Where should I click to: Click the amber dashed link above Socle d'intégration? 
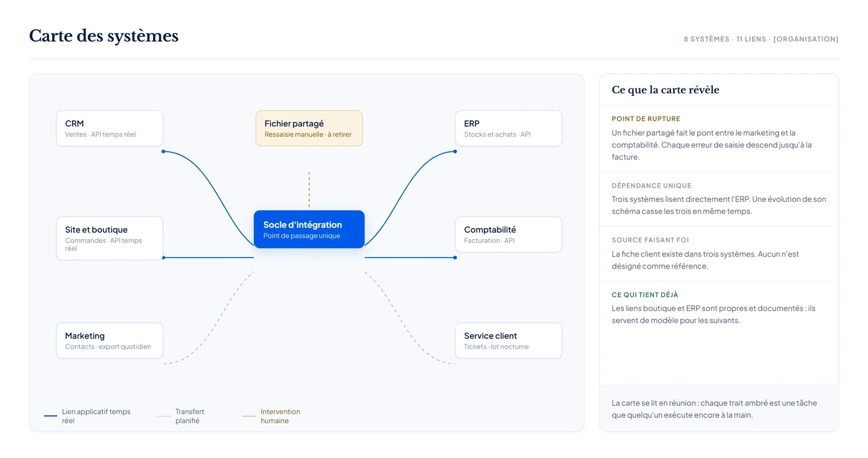tap(309, 190)
